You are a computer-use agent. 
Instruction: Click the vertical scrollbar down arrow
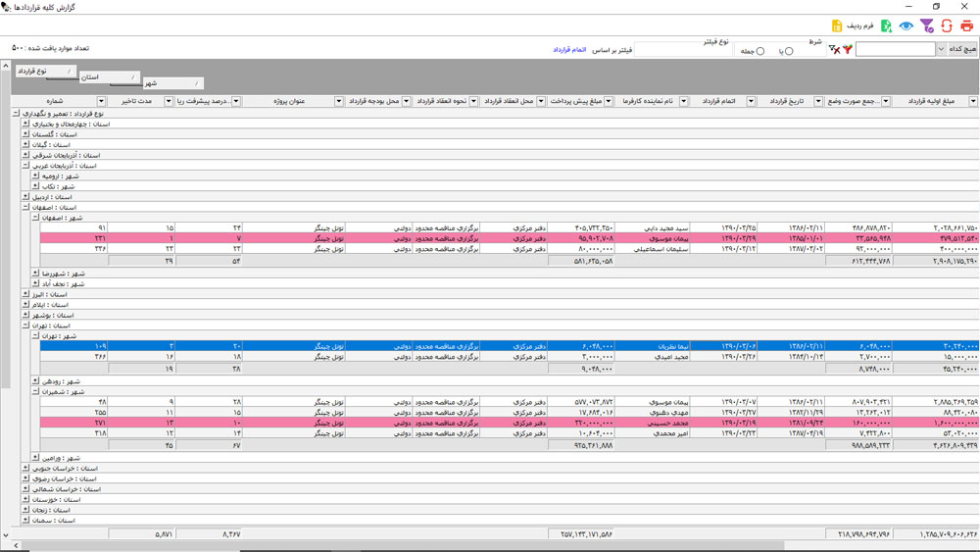[6, 535]
